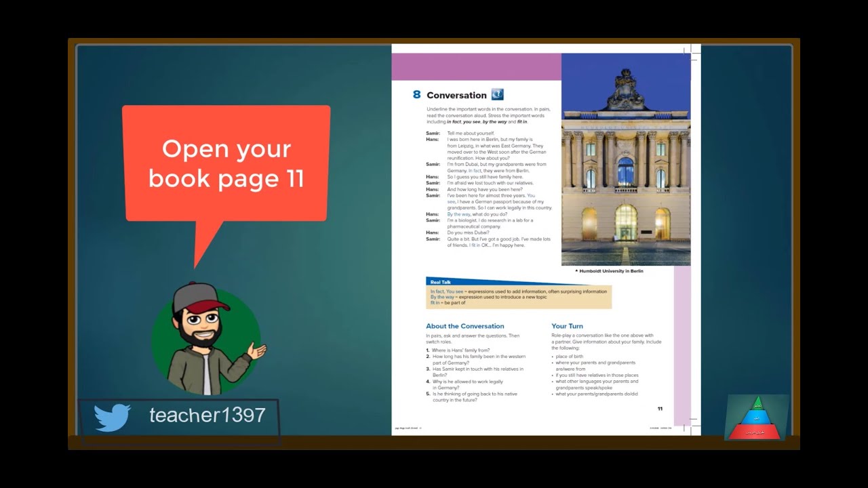Click the 'fit in = be part of' line
Image resolution: width=868 pixels, height=488 pixels.
(x=448, y=302)
